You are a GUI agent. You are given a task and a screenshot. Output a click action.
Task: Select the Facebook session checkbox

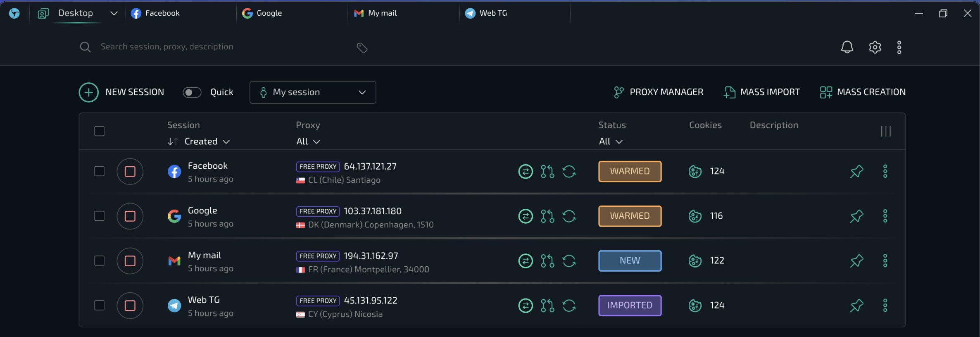click(x=99, y=171)
